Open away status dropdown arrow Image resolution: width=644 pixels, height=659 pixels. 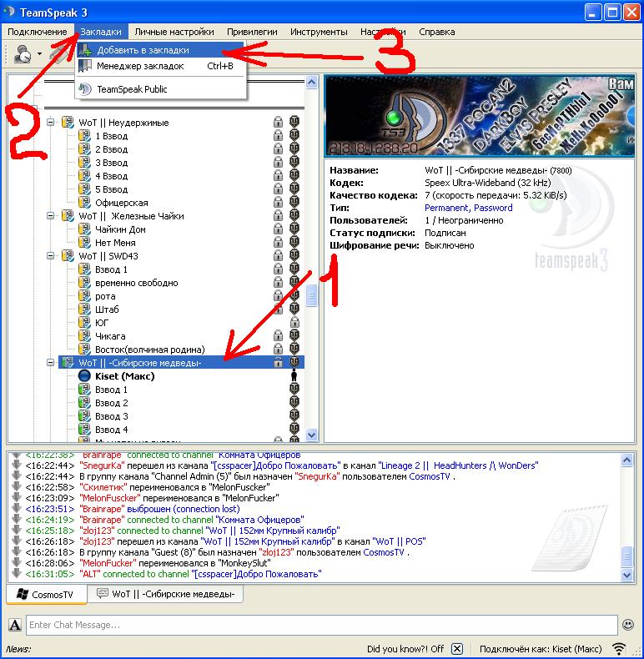click(39, 53)
